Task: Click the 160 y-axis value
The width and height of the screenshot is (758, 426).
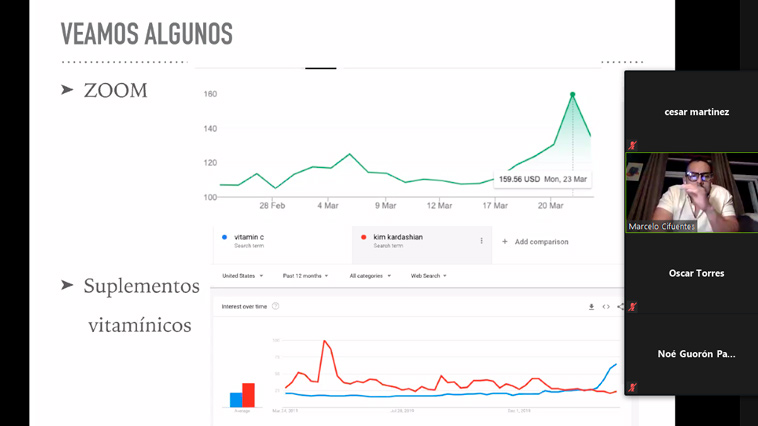Action: [210, 94]
